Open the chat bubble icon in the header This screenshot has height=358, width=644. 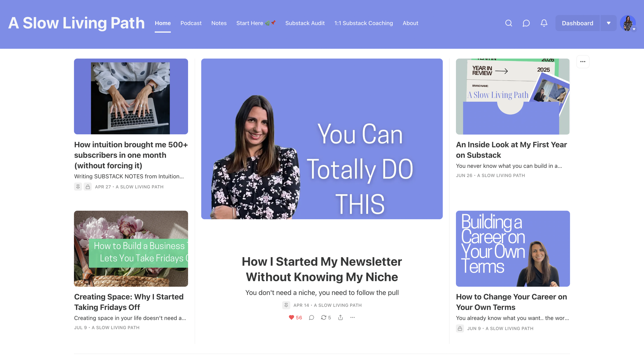(526, 23)
